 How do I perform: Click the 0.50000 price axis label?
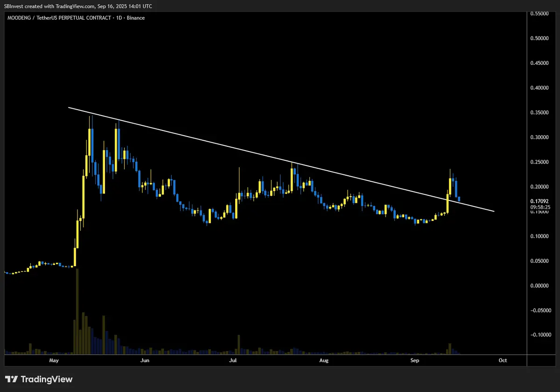pyautogui.click(x=540, y=39)
